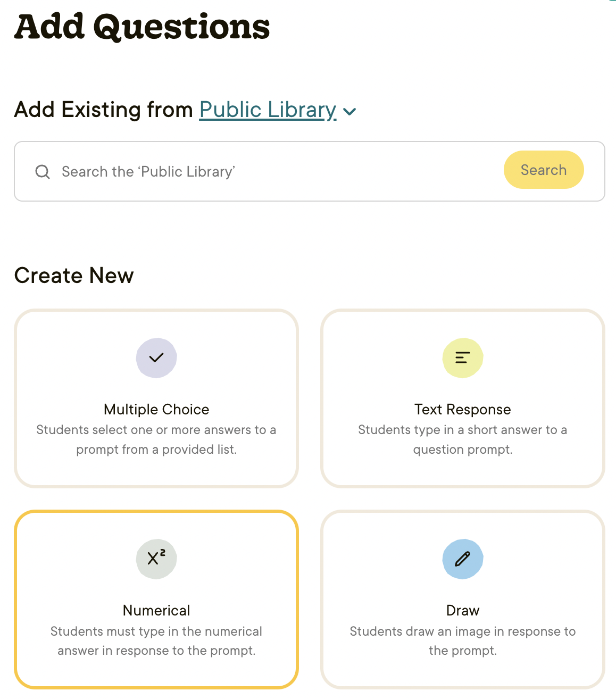Click the pencil icon for Draw
This screenshot has height=699, width=616.
(x=463, y=559)
